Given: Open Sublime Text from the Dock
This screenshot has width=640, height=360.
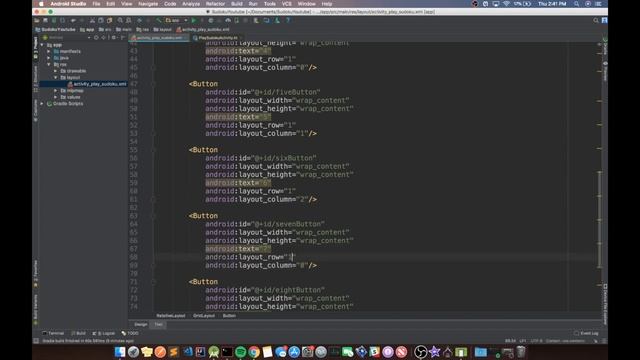Looking at the screenshot, I should (x=174, y=352).
